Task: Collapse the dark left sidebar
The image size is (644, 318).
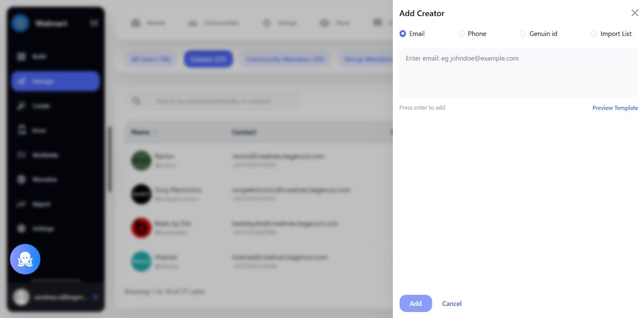Action: pos(94,23)
